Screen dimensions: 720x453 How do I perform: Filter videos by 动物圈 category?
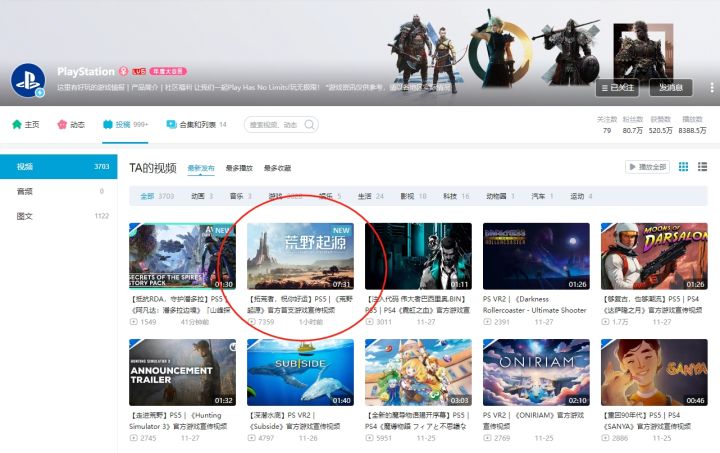point(500,196)
